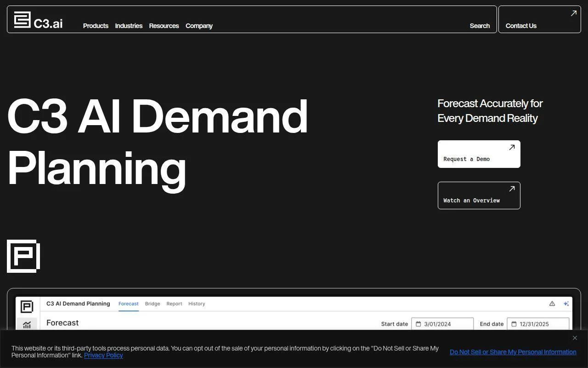Click the C3 AI Demand Planning app title
The image size is (588, 368).
click(x=78, y=304)
